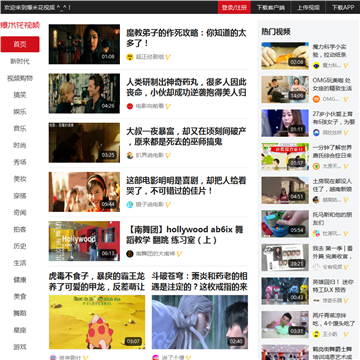Open 南舞团的大南神 channel avatar icon
Viewport: 360px width, 360px height.
tap(130, 254)
